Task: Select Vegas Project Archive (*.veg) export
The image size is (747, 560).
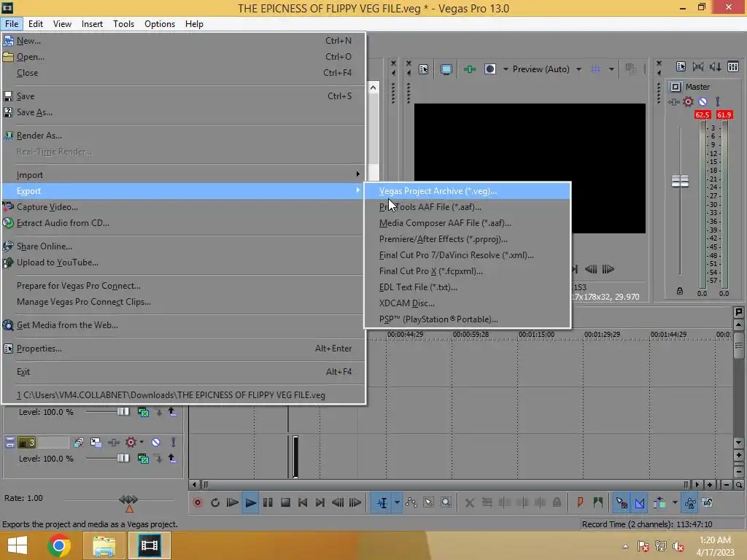Action: point(468,191)
